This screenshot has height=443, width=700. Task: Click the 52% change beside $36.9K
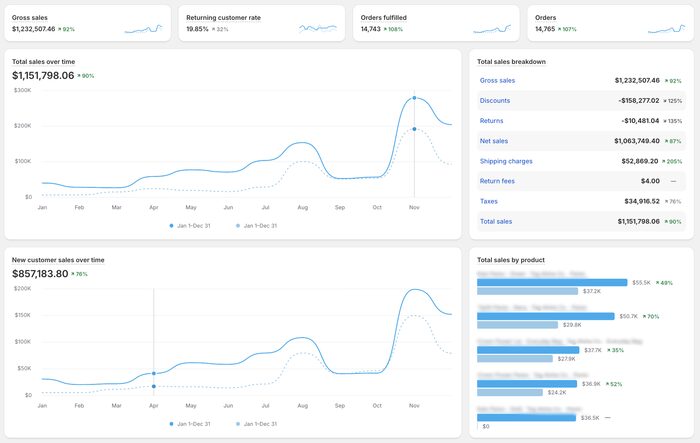click(613, 384)
